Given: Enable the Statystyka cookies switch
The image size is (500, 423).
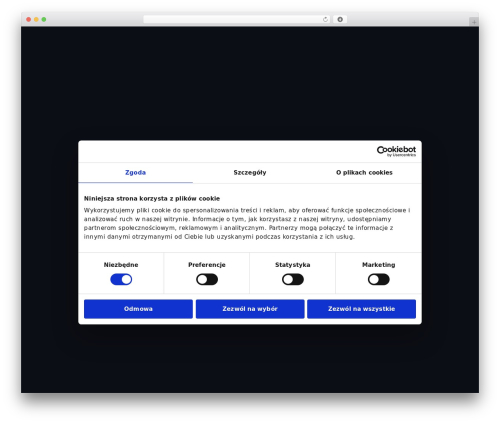Looking at the screenshot, I should click(293, 279).
